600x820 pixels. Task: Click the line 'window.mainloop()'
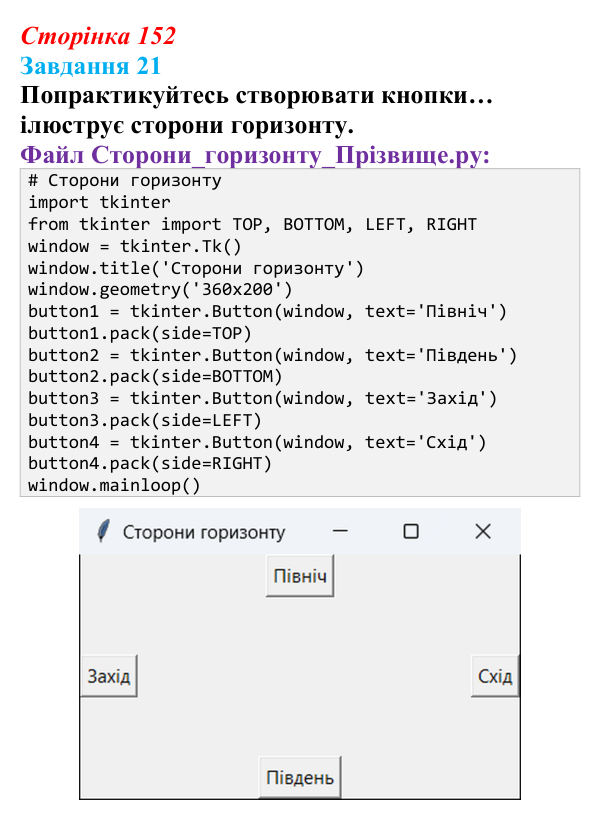[x=115, y=486]
